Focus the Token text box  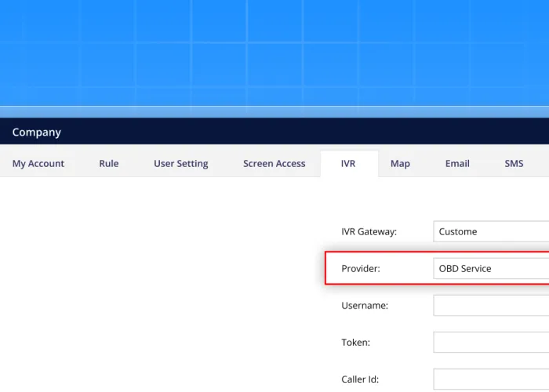491,343
